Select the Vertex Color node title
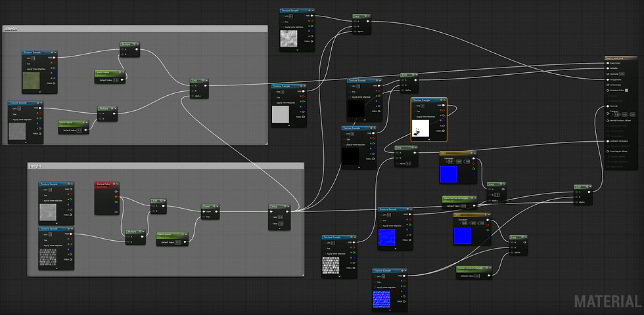 [103, 184]
